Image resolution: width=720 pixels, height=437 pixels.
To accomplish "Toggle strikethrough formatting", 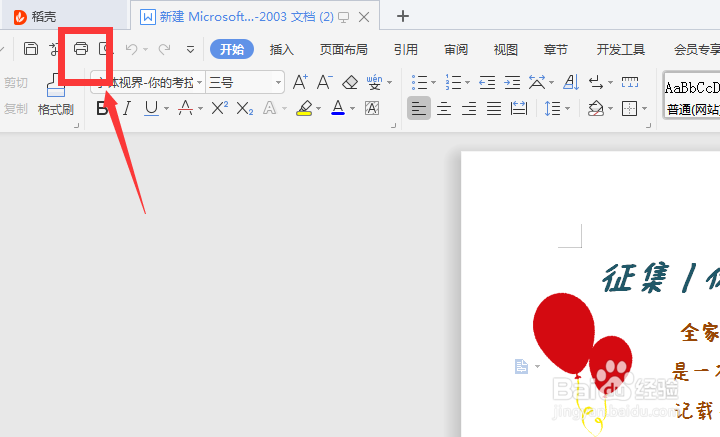I will click(186, 108).
